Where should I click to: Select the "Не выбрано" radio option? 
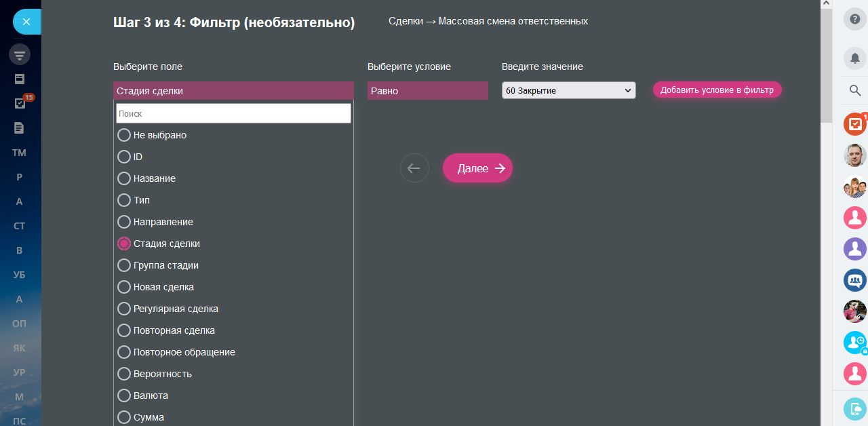124,135
